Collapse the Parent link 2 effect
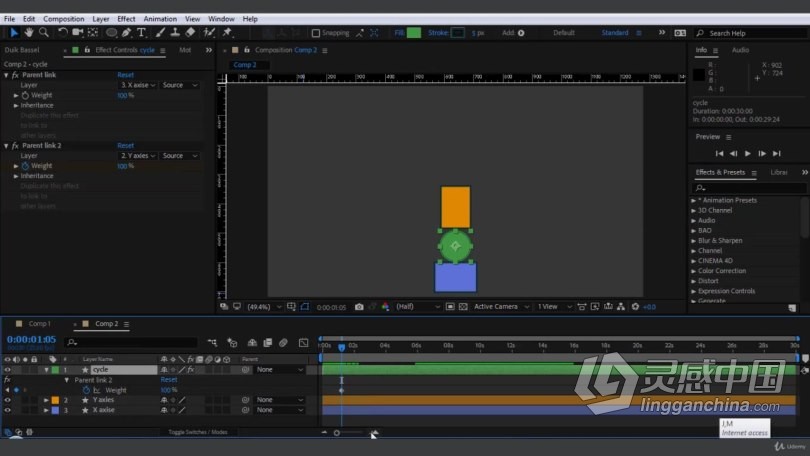This screenshot has height=456, width=810. pos(6,146)
